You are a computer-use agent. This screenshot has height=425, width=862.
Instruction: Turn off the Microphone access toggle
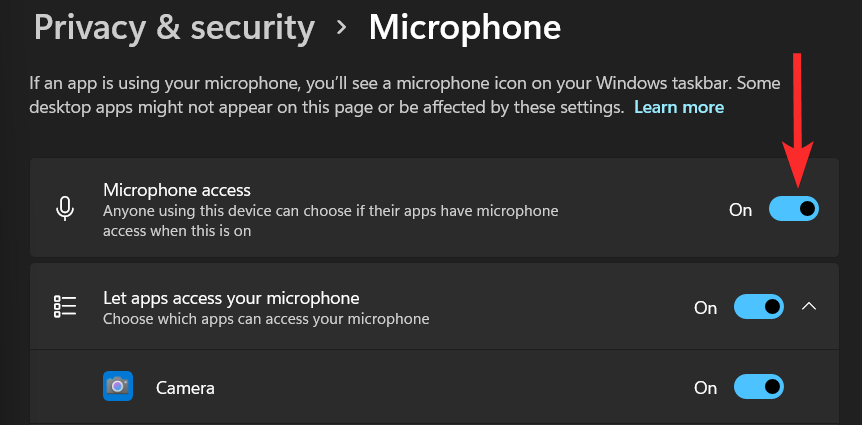[793, 208]
